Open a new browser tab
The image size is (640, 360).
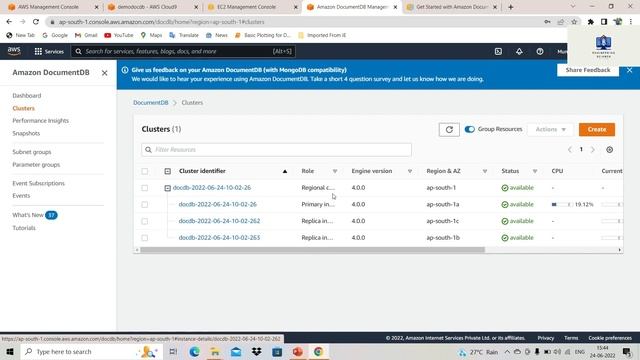pyautogui.click(x=511, y=7)
